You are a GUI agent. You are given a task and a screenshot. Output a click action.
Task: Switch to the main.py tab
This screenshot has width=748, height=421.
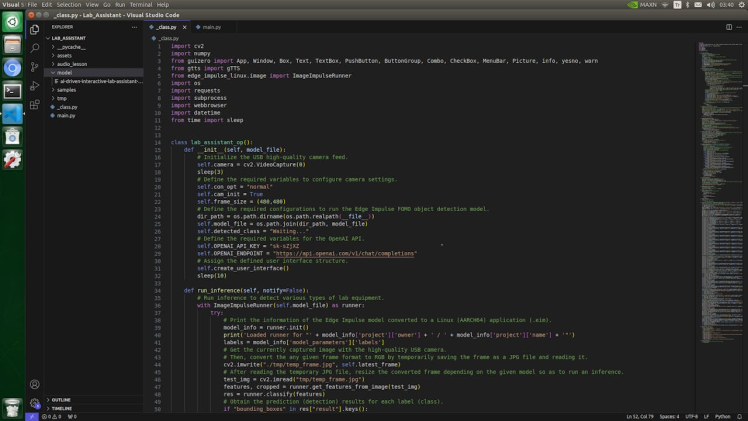(x=211, y=27)
